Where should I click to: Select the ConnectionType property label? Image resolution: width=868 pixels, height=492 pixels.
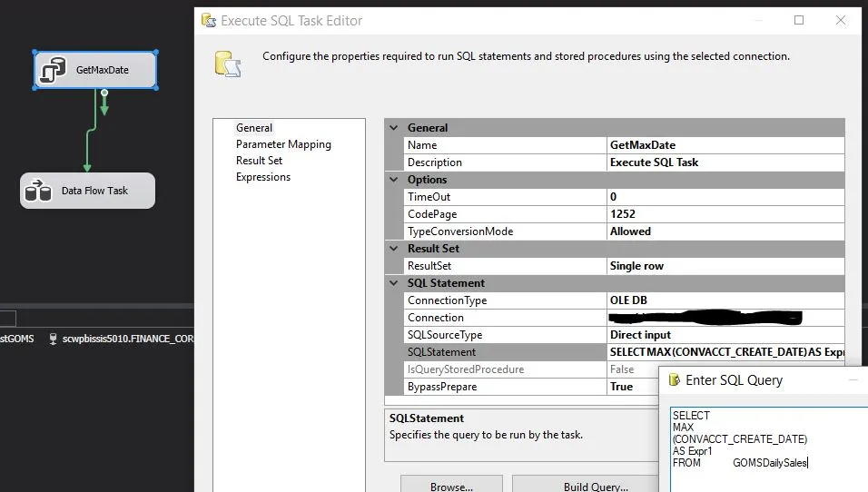[448, 300]
